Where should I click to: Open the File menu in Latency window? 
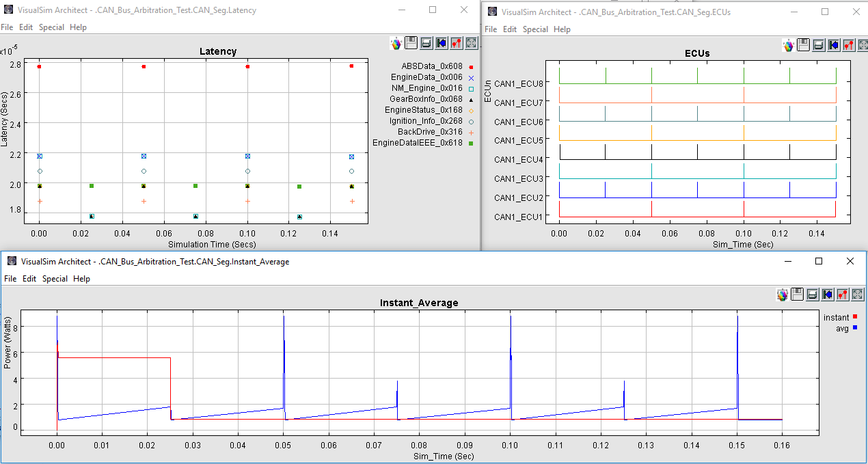(x=7, y=27)
